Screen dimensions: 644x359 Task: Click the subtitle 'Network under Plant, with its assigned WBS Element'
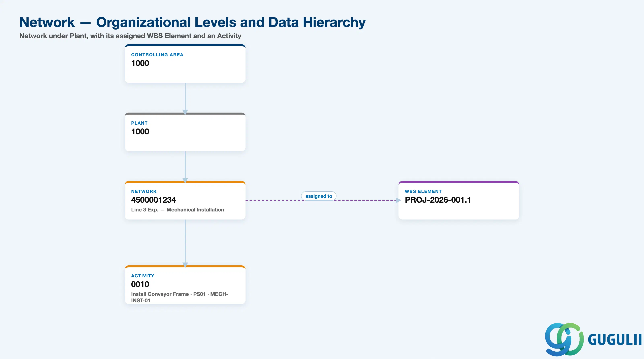130,36
